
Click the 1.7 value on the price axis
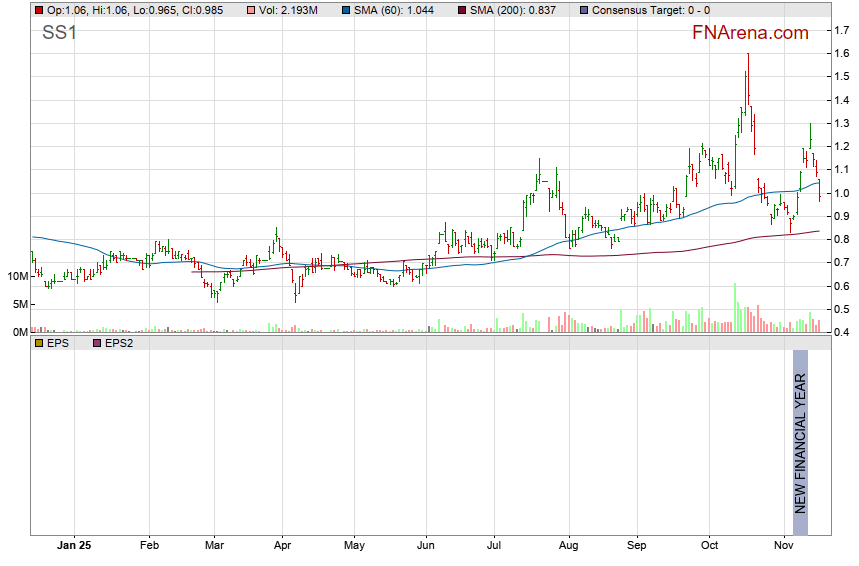tap(842, 30)
